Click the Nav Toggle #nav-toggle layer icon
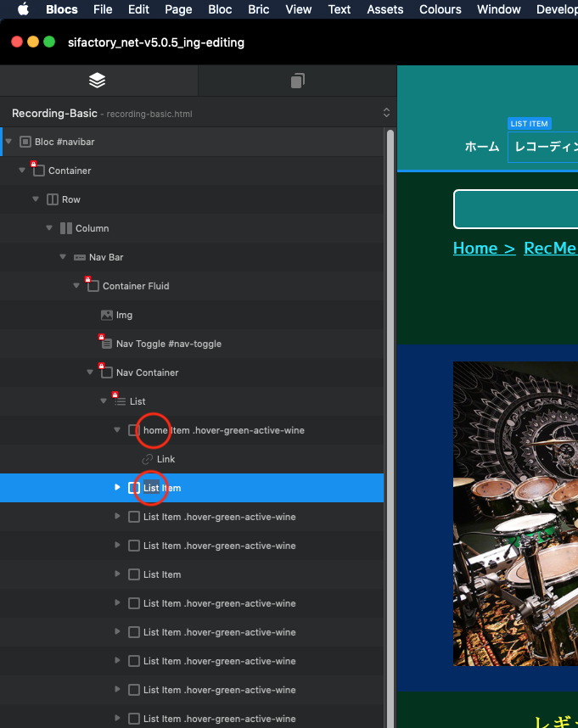 click(106, 344)
